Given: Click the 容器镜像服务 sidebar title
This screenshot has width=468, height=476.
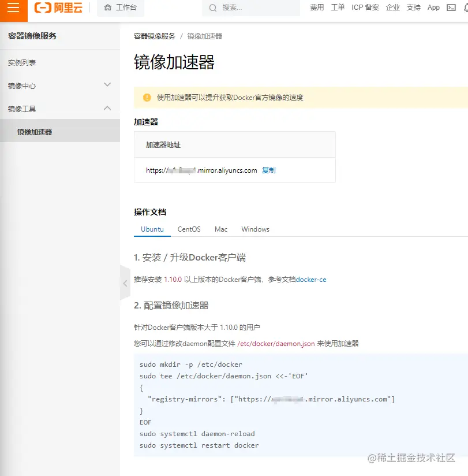Looking at the screenshot, I should point(32,36).
